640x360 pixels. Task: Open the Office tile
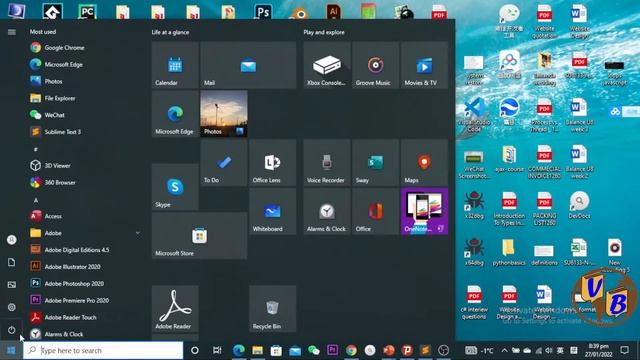click(376, 211)
